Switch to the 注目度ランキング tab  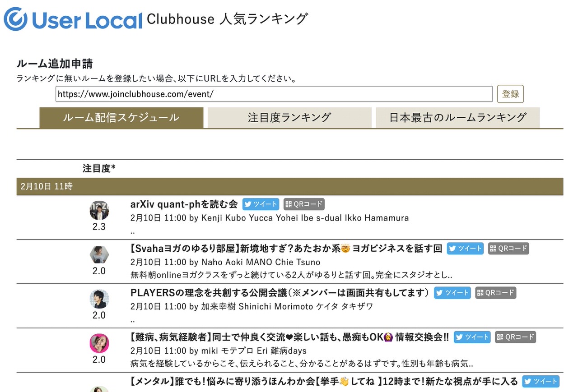(289, 118)
